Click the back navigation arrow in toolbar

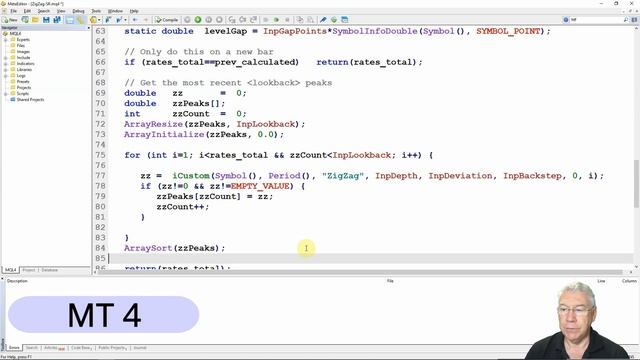(x=135, y=20)
